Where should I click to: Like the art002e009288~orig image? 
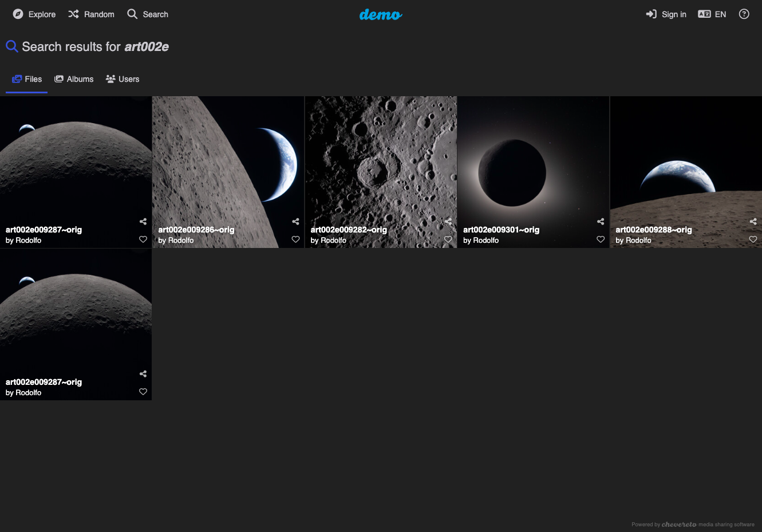tap(753, 239)
